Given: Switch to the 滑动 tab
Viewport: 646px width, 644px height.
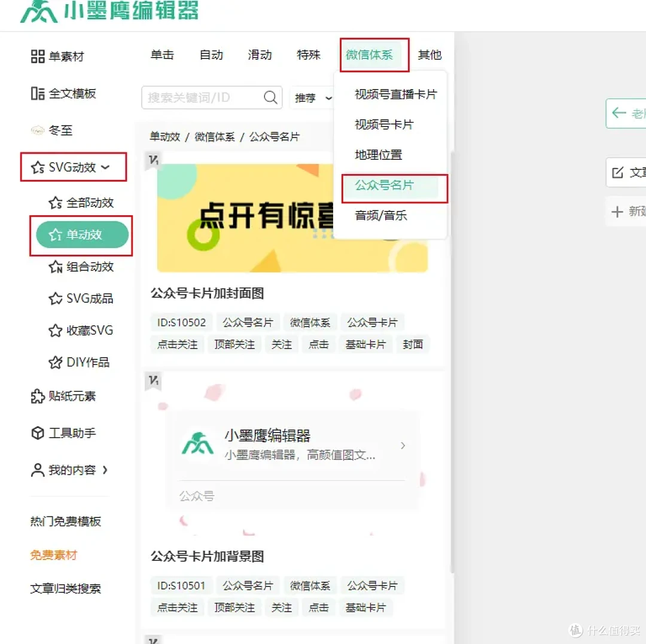Looking at the screenshot, I should point(260,55).
